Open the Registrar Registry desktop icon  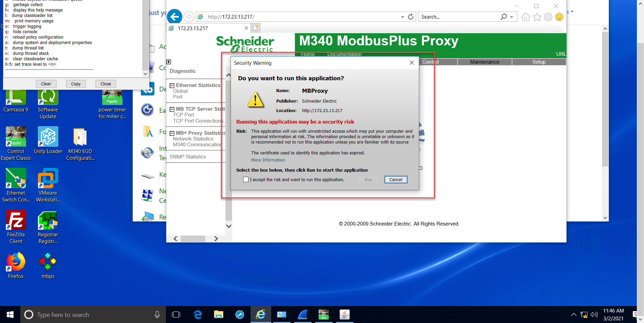click(48, 227)
